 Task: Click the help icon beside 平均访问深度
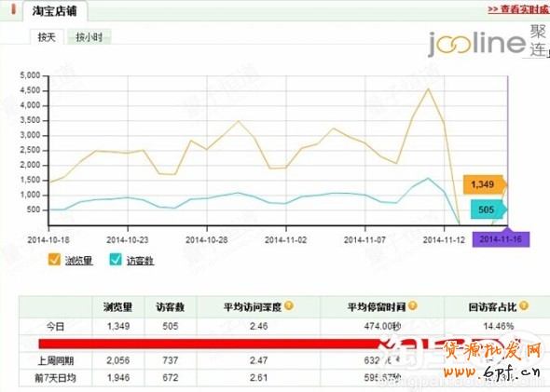(x=289, y=305)
